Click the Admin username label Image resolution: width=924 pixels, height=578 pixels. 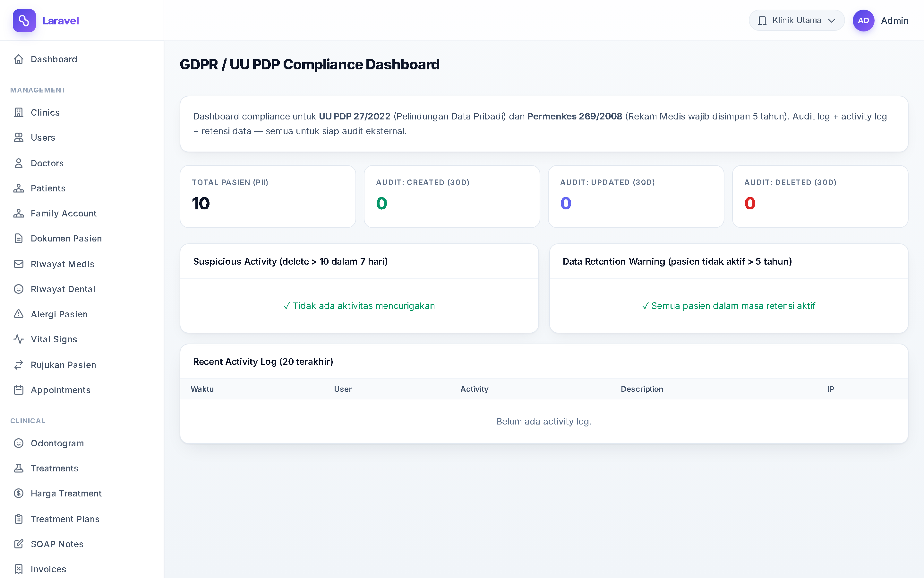894,21
